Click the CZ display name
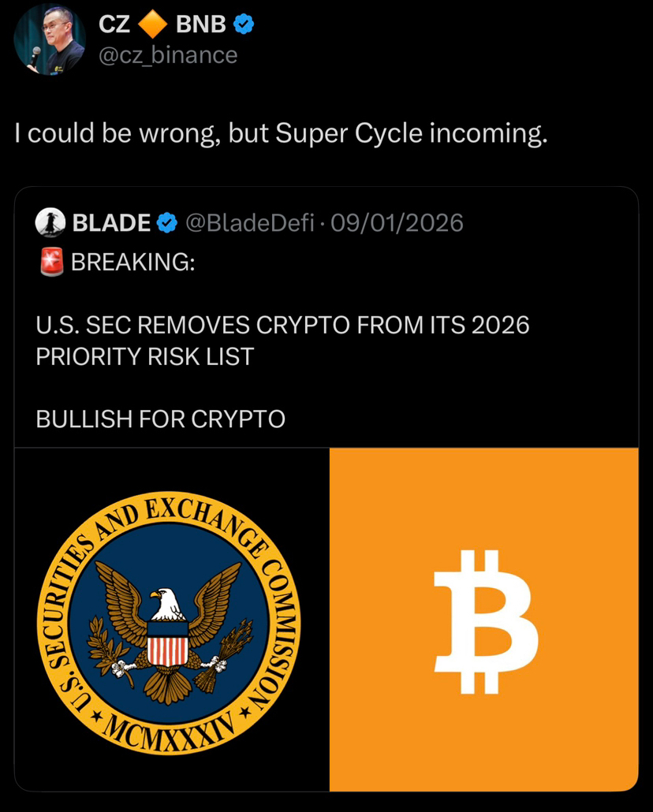This screenshot has width=653, height=812. click(x=114, y=26)
